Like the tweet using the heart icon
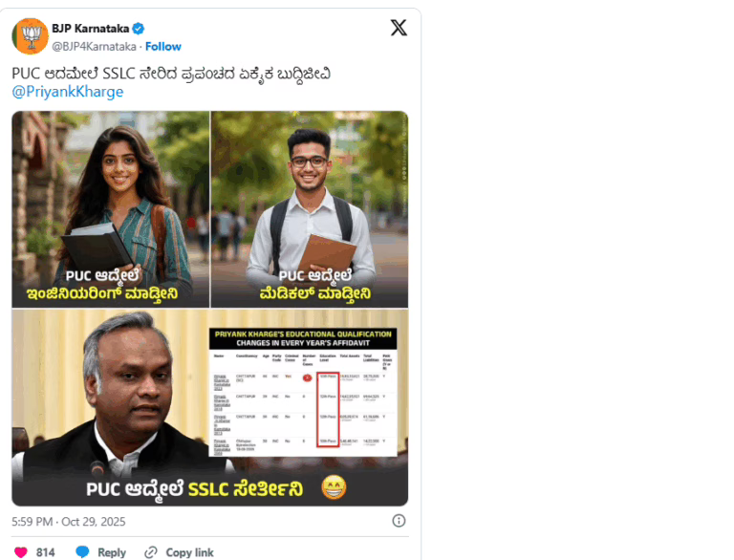This screenshot has height=560, width=734. pos(21,552)
